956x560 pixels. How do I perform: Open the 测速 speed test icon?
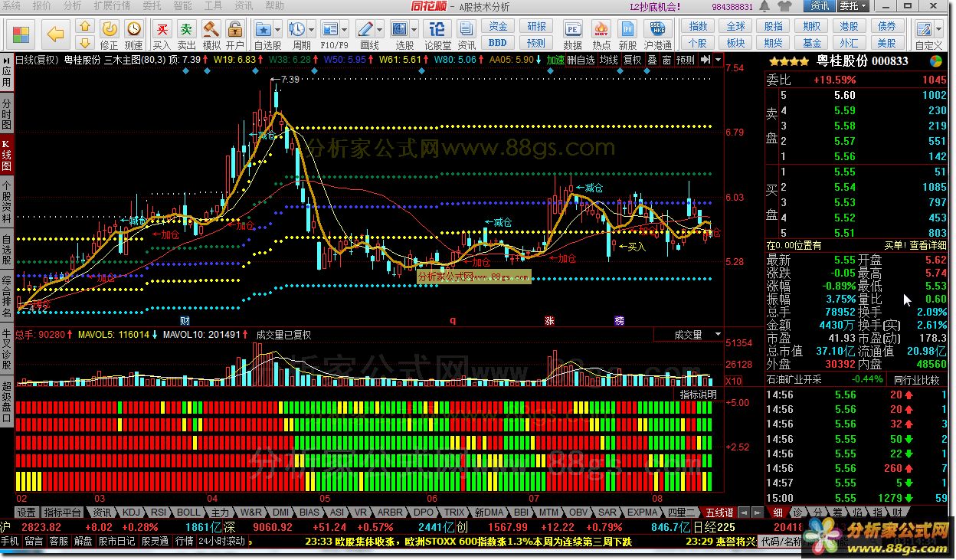(x=133, y=29)
